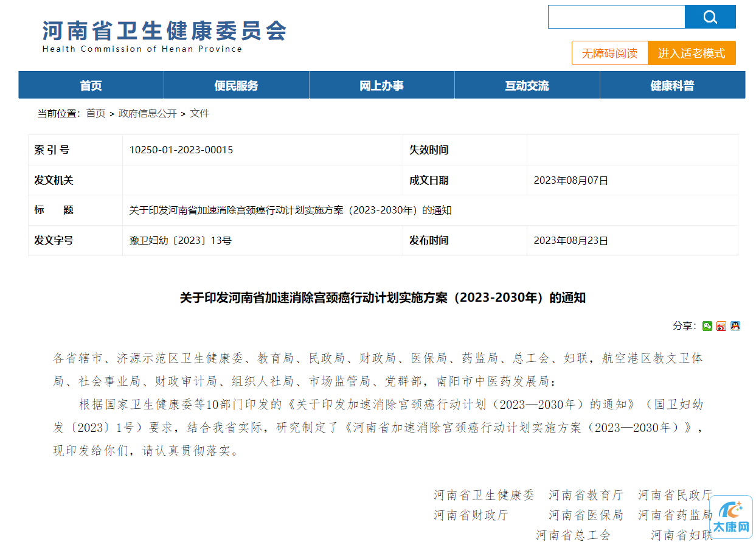Focus the site search input field
This screenshot has height=542, width=756.
pos(617,17)
